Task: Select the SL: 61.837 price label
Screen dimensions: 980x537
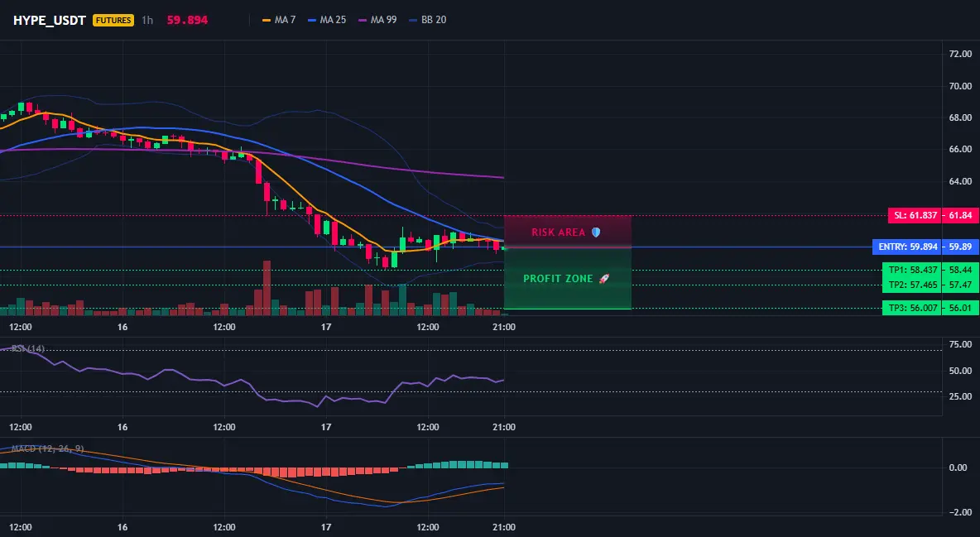Action: point(915,216)
